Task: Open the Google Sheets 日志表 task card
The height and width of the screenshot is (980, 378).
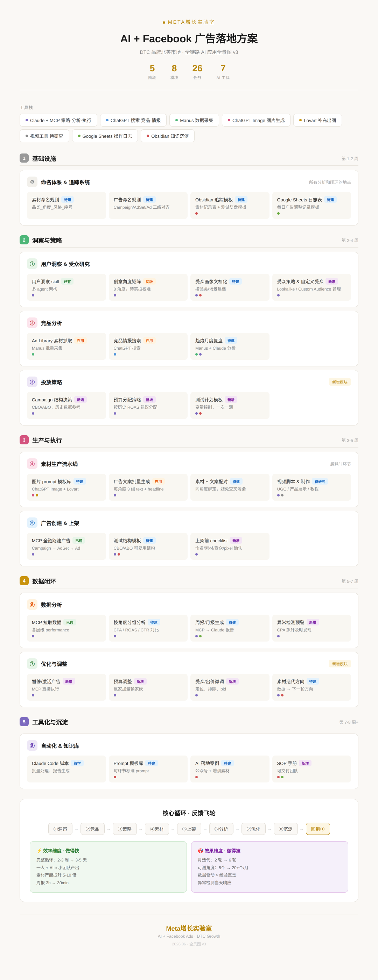Action: click(x=311, y=206)
